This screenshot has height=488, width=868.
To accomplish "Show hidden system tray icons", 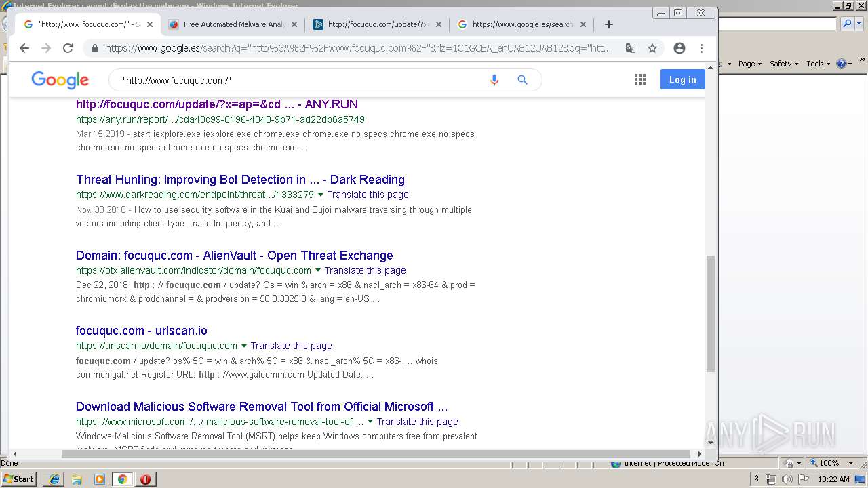I will coord(757,479).
